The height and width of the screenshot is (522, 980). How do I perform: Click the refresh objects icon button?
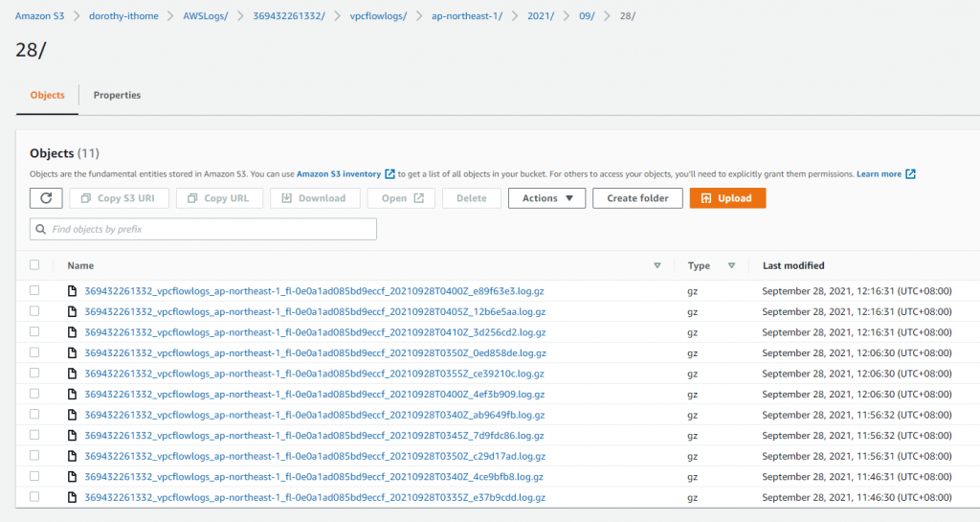[46, 198]
